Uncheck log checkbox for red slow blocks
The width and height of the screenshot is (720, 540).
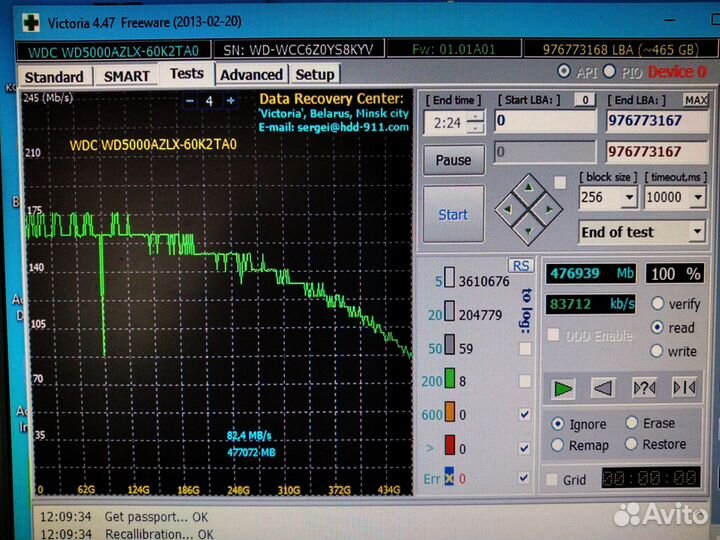pos(524,448)
